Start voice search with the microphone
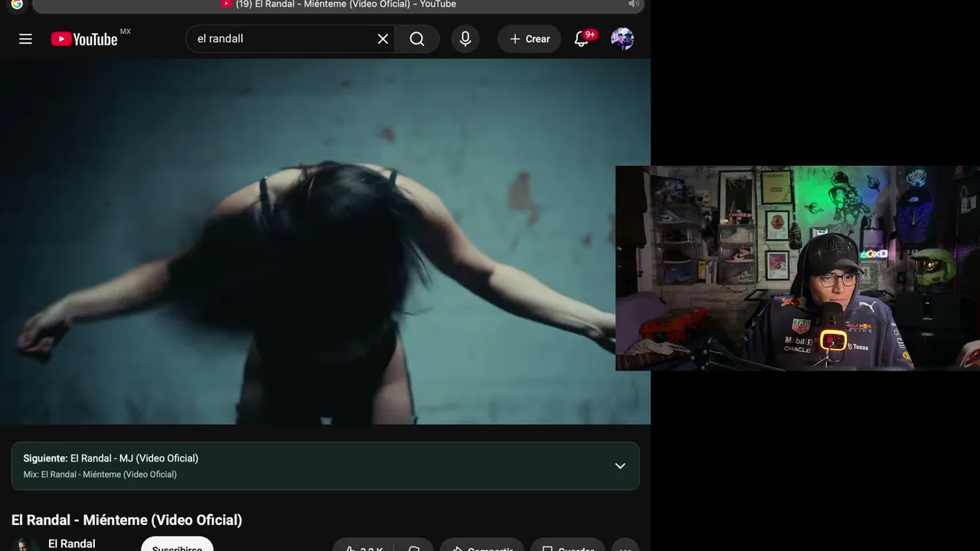This screenshot has height=551, width=980. click(465, 39)
